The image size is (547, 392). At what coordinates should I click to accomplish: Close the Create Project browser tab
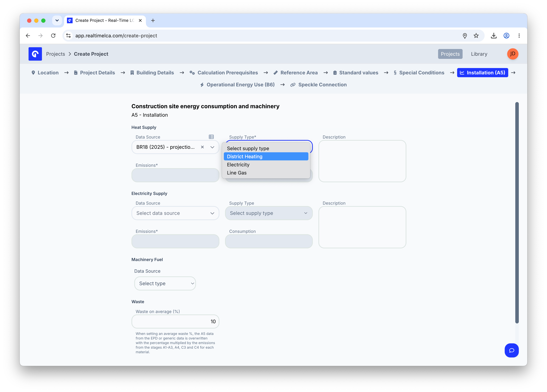[140, 20]
